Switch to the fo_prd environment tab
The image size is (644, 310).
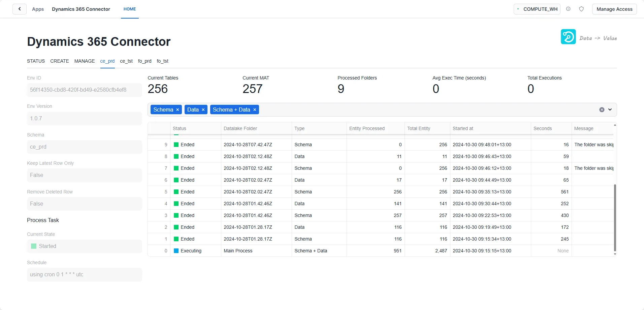click(x=144, y=61)
